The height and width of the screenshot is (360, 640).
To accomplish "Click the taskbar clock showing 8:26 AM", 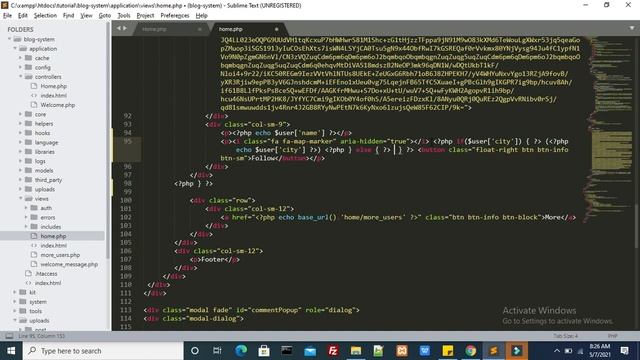I will pos(600,351).
